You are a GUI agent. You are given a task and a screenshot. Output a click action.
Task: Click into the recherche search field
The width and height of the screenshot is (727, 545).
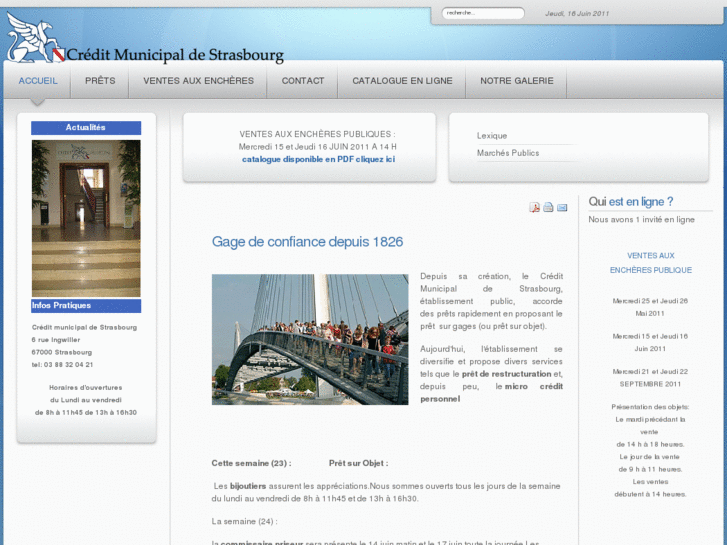click(483, 13)
